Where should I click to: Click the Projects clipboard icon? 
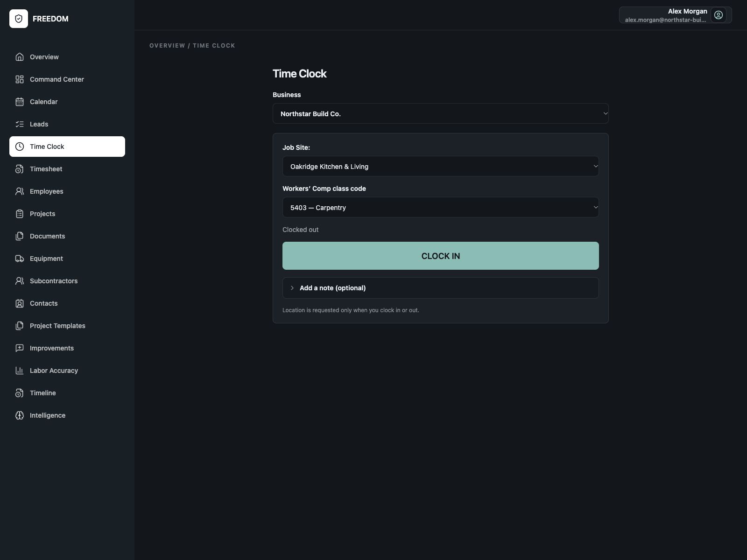coord(20,214)
